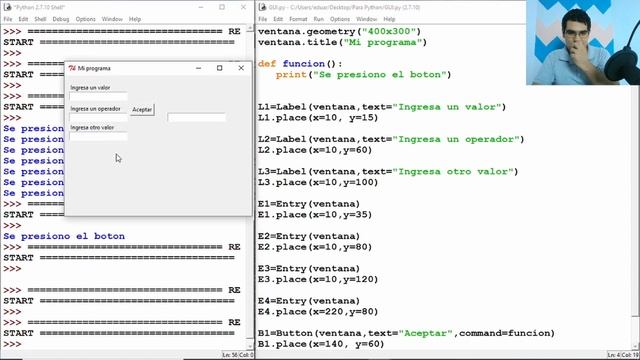Minimize the Python Shell window
This screenshot has width=640, height=360.
click(201, 7)
